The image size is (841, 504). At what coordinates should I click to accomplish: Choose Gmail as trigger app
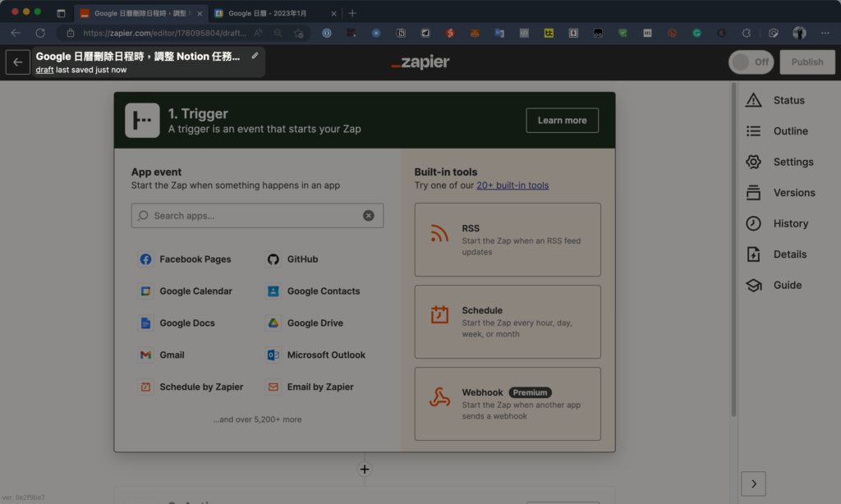(162, 355)
